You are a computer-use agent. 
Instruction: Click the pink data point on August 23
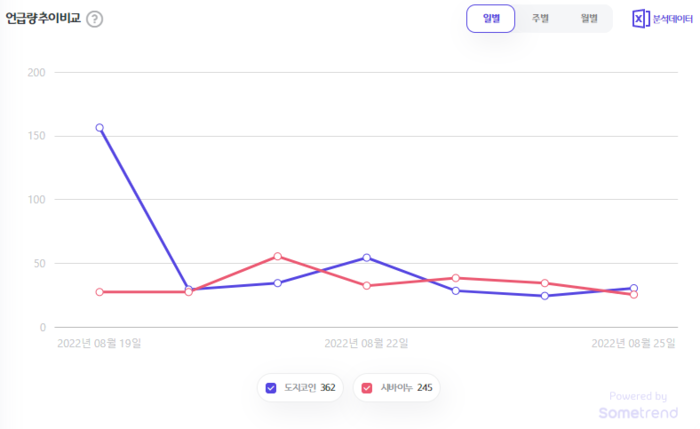click(456, 278)
